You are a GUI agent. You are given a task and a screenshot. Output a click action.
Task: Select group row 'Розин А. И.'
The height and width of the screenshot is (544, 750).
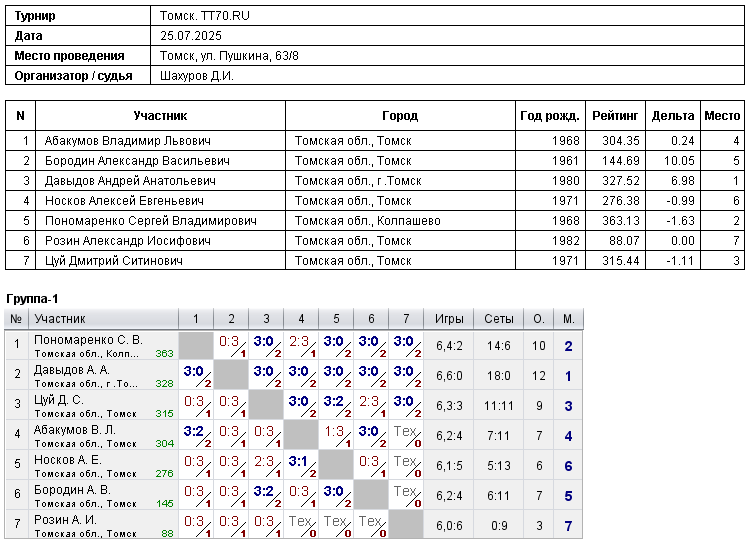(294, 526)
